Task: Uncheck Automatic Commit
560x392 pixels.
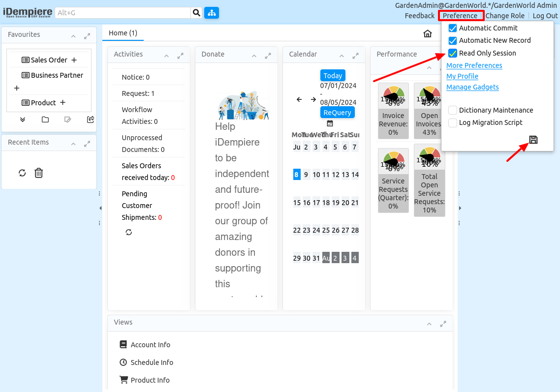Action: 453,28
